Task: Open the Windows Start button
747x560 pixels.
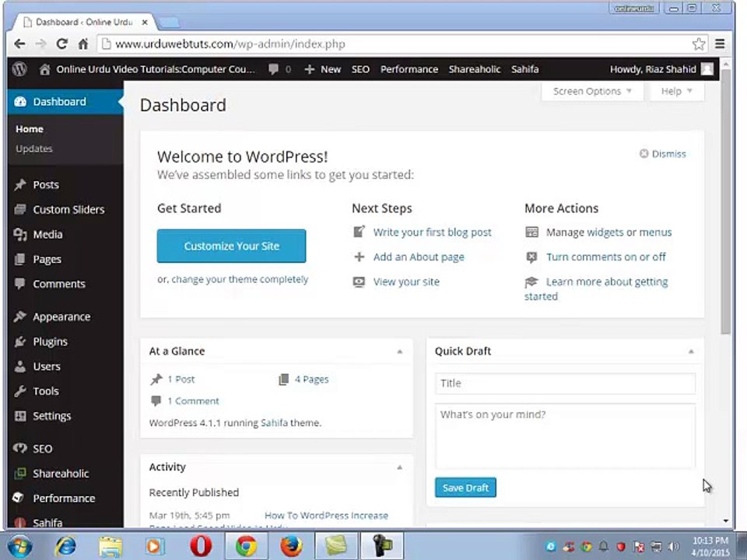Action: [19, 546]
